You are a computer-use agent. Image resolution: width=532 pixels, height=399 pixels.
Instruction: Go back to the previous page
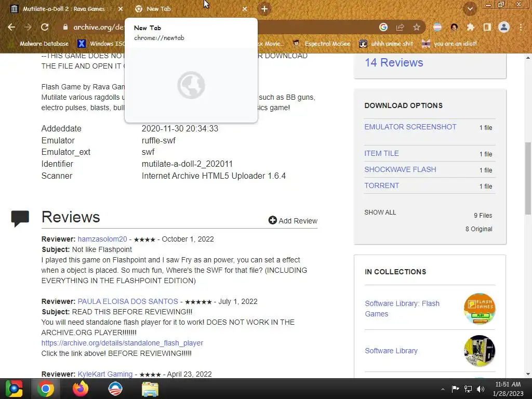(x=11, y=27)
